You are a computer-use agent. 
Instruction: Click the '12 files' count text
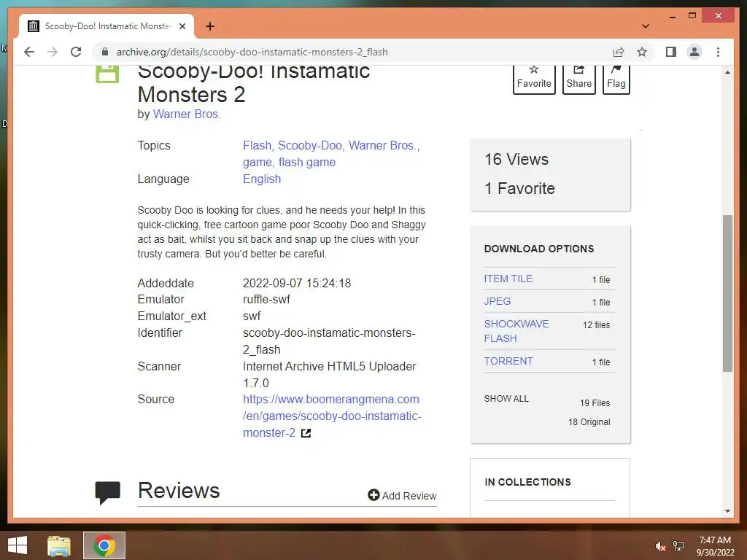(x=596, y=324)
